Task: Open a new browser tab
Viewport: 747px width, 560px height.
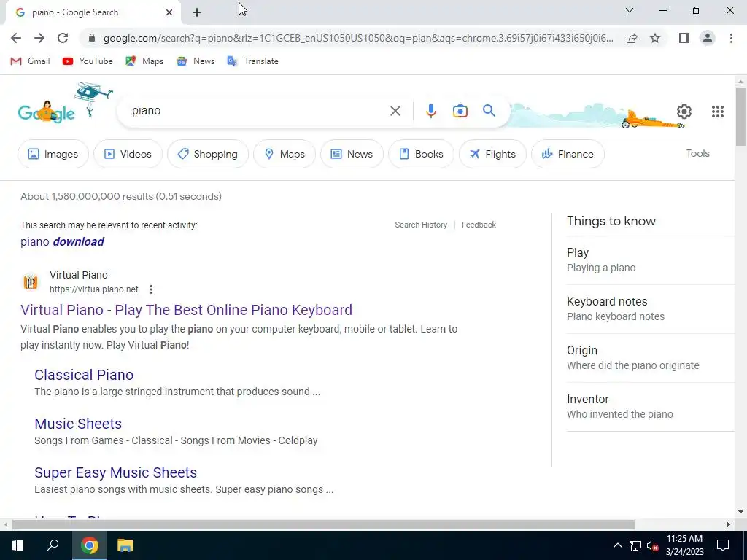Action: tap(197, 12)
